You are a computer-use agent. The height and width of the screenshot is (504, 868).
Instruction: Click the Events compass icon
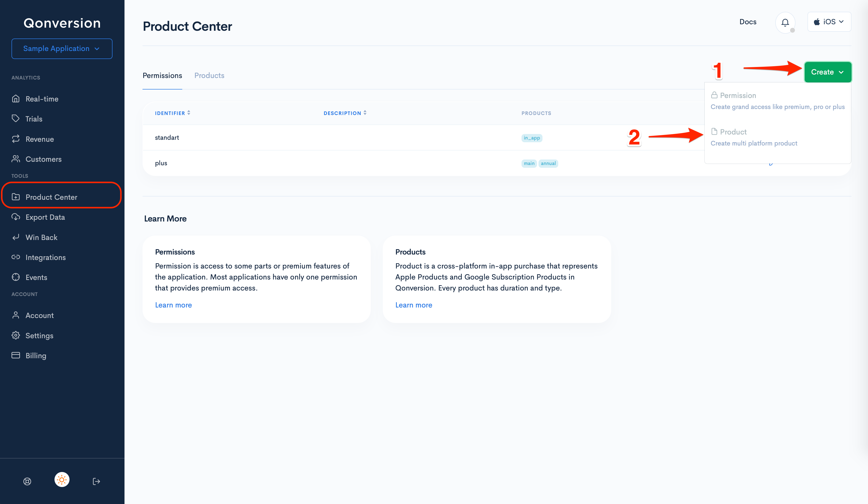(16, 277)
